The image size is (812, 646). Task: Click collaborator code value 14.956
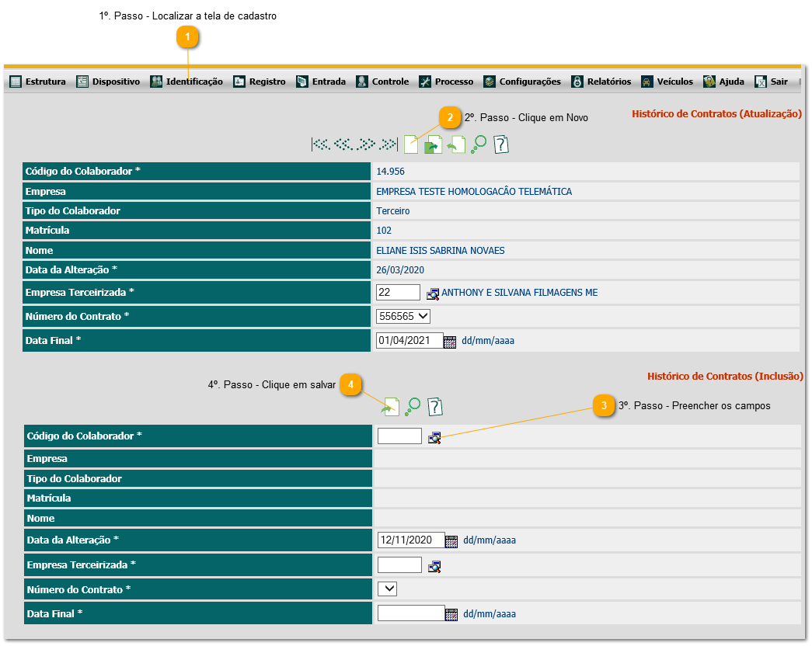(390, 172)
